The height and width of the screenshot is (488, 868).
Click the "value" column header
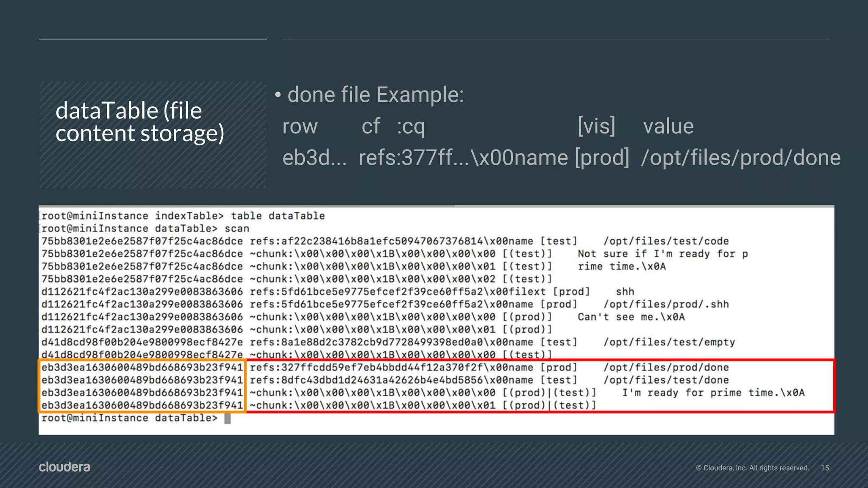(x=668, y=126)
